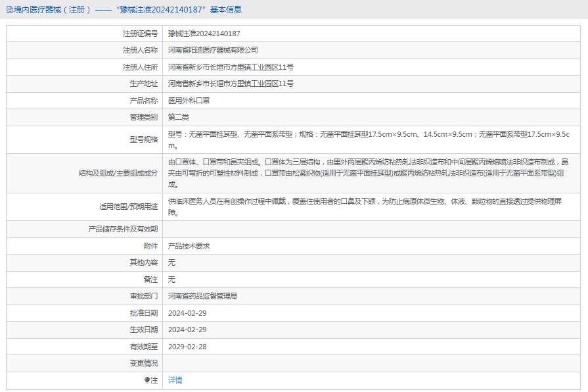Viewport: 588px width, 392px height.
Task: Click the 型号规格 specification text starting 型号：无菌平面挂耳型
Action: pos(369,139)
